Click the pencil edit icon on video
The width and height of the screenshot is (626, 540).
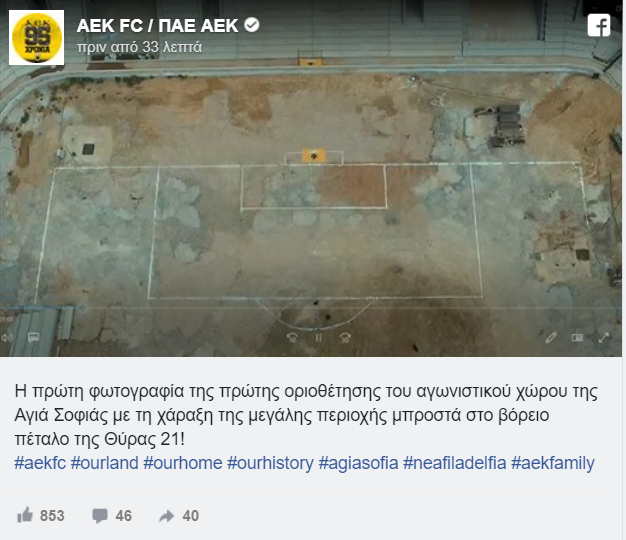(551, 338)
